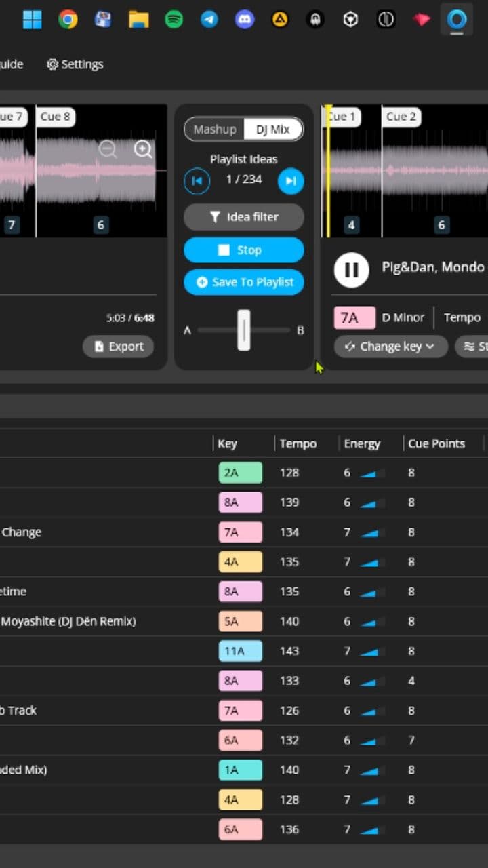Open the Idea filter

pyautogui.click(x=244, y=217)
